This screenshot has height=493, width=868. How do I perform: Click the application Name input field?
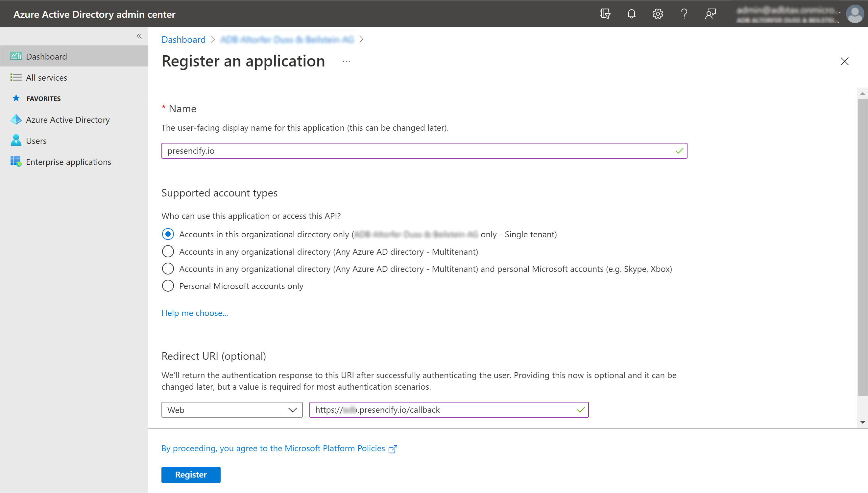point(424,151)
